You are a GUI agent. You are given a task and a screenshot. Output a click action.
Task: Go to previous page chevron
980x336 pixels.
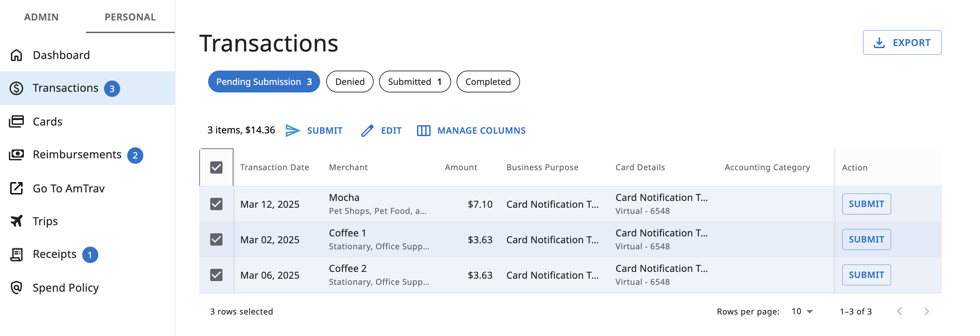tap(899, 311)
